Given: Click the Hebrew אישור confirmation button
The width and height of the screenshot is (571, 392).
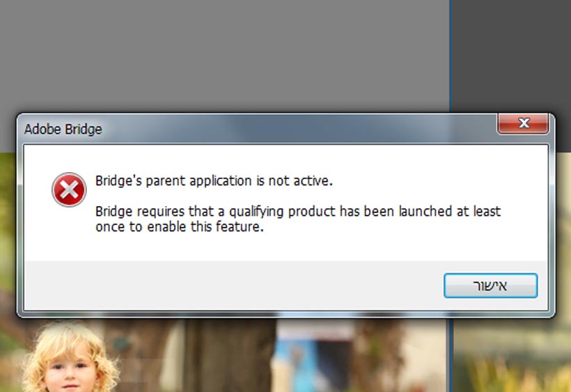Looking at the screenshot, I should point(490,285).
